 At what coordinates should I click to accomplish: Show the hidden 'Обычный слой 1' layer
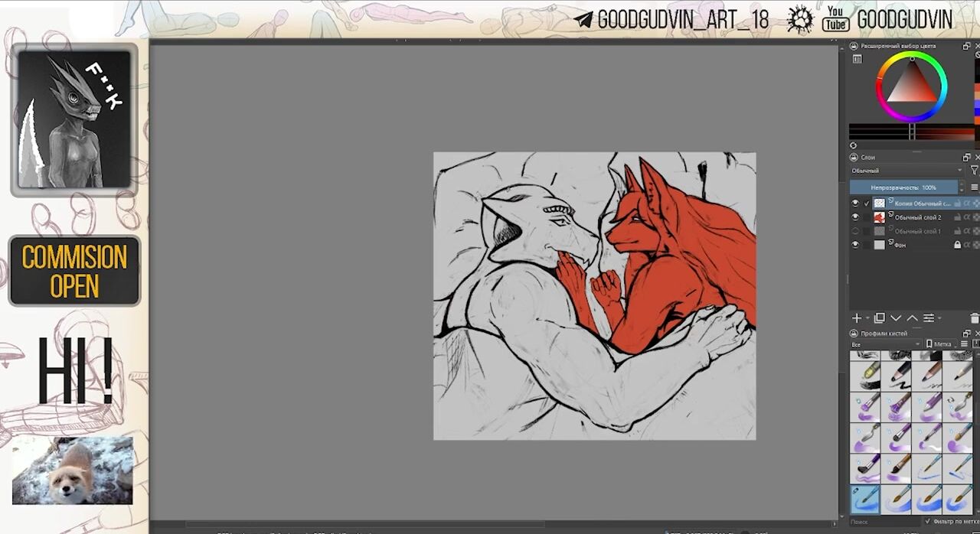[855, 231]
